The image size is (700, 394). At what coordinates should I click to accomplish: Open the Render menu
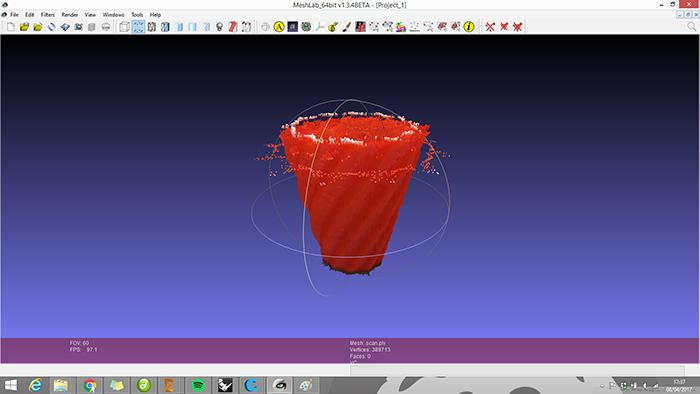click(x=70, y=15)
